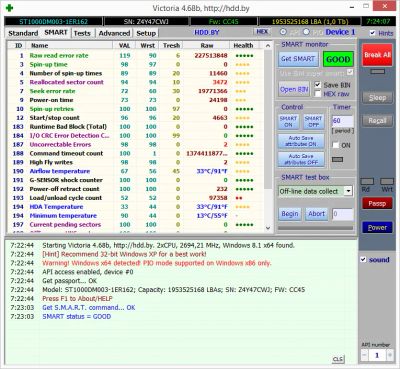Click the red Passp button

(377, 203)
